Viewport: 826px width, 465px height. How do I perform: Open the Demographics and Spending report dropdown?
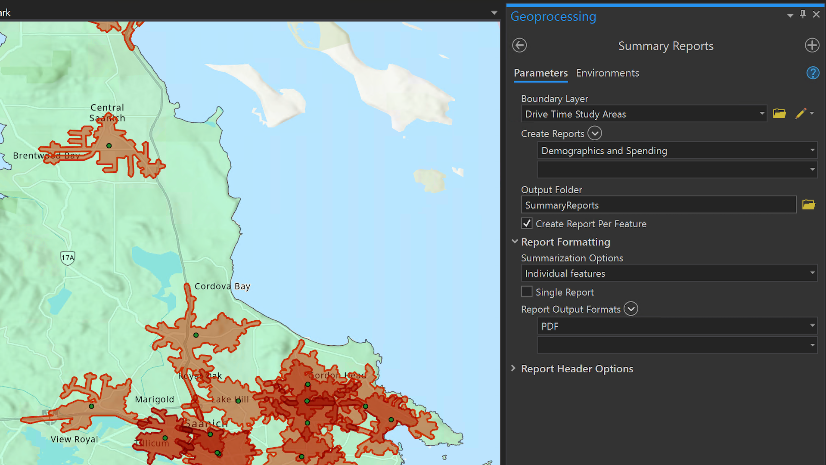coord(812,151)
